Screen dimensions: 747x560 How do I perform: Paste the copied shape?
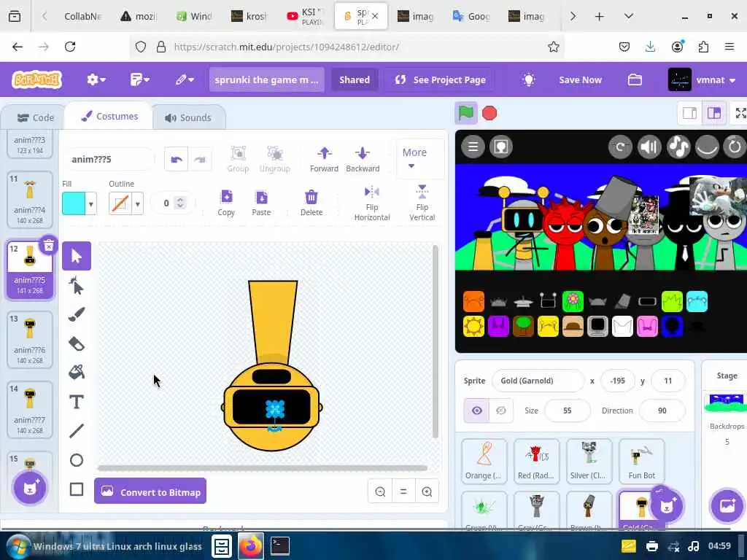(261, 203)
